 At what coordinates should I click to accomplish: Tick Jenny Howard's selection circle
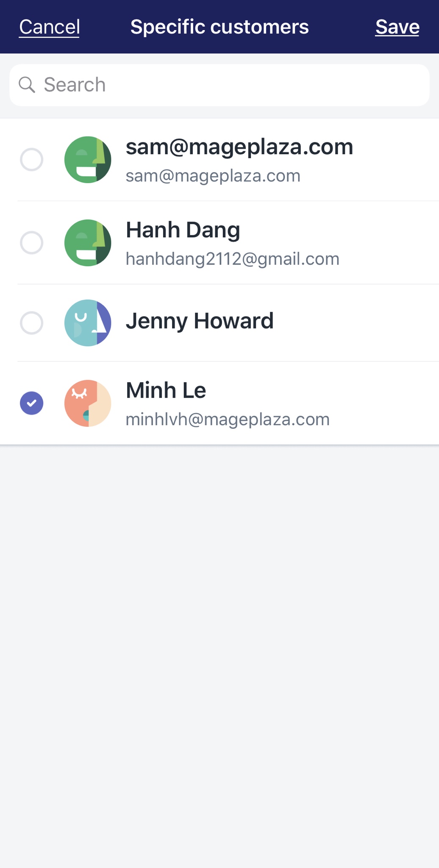(x=32, y=323)
